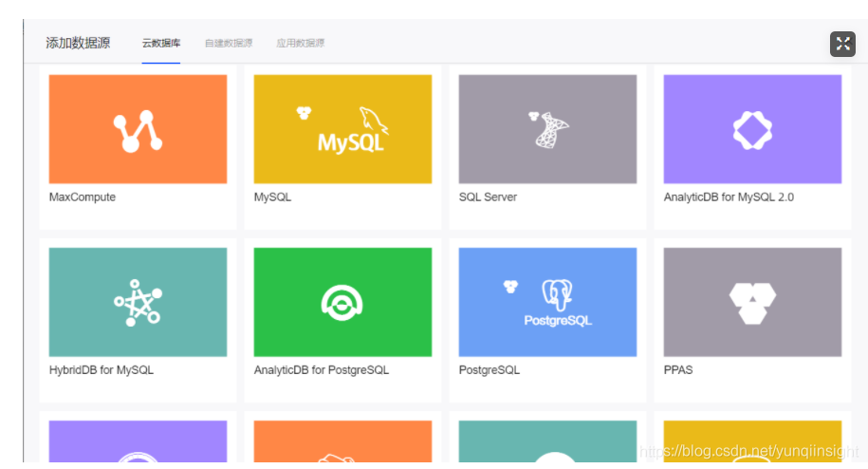The width and height of the screenshot is (868, 469).
Task: Choose the MySQL dolphin logo tile
Action: (x=342, y=129)
